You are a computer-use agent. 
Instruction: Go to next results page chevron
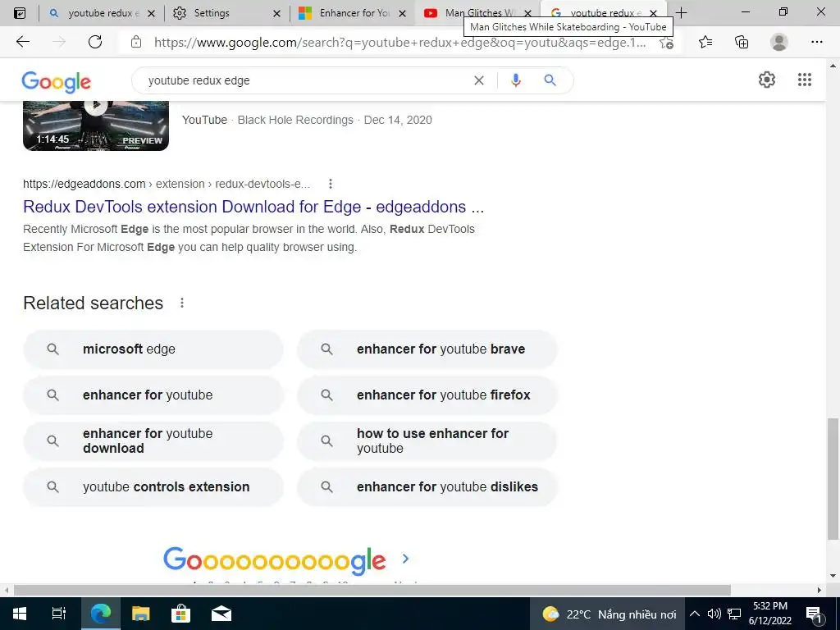(405, 559)
